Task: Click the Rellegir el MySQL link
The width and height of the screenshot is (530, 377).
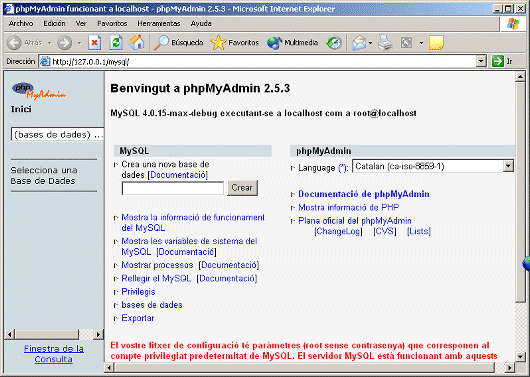Action: tap(156, 279)
